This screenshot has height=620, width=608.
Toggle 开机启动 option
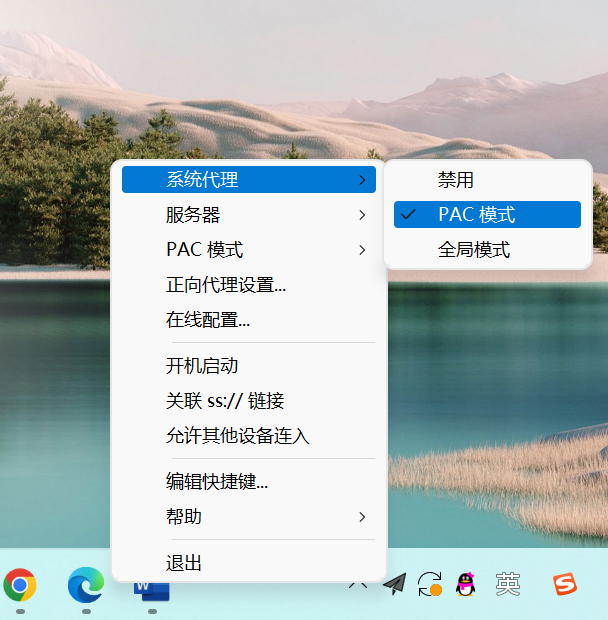(x=249, y=366)
